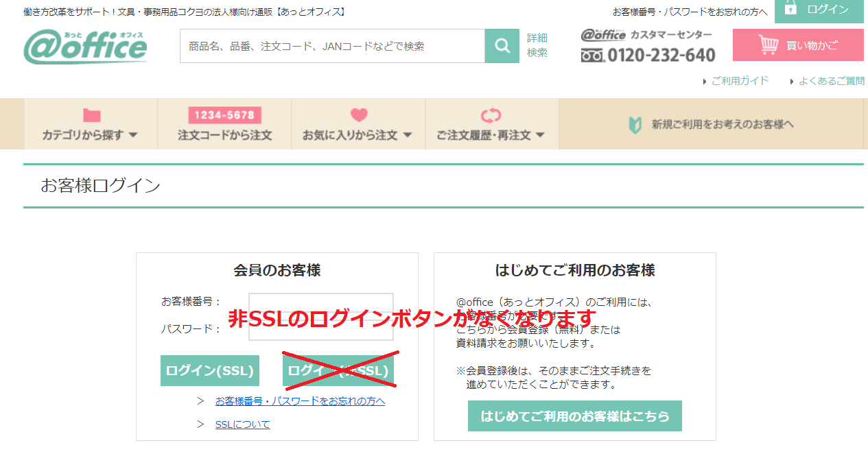This screenshot has width=868, height=467.
Task: Click the @office logo
Action: click(85, 47)
